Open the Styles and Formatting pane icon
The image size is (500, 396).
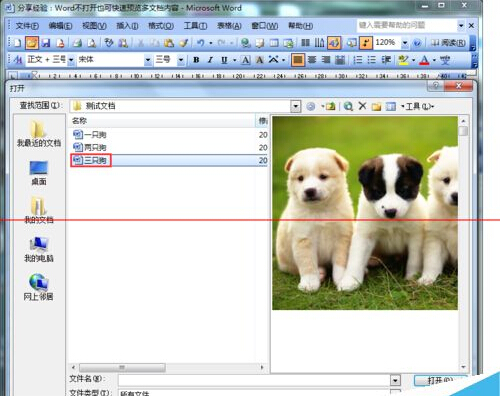[18, 60]
